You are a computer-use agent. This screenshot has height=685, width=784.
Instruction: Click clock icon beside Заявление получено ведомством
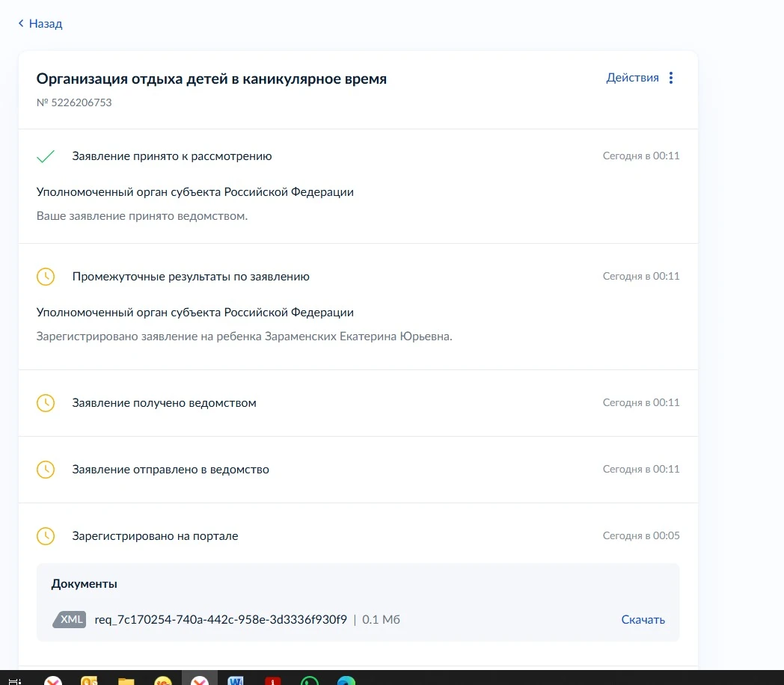46,403
